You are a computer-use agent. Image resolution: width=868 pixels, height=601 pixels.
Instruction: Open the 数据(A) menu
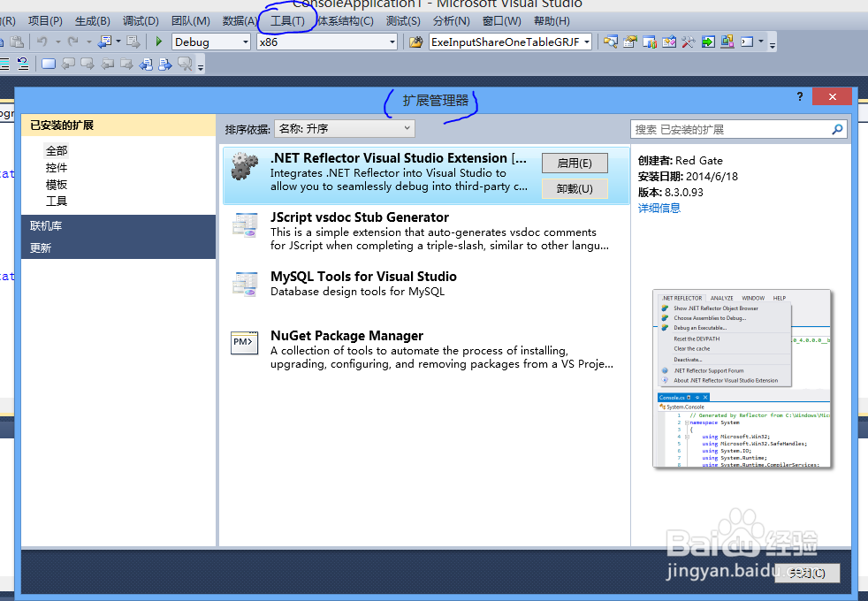point(240,21)
